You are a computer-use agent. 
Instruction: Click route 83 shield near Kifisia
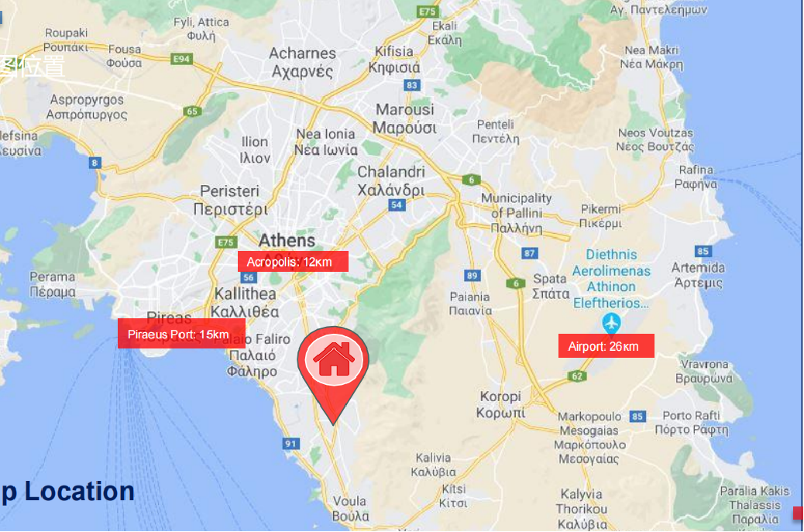tap(411, 85)
